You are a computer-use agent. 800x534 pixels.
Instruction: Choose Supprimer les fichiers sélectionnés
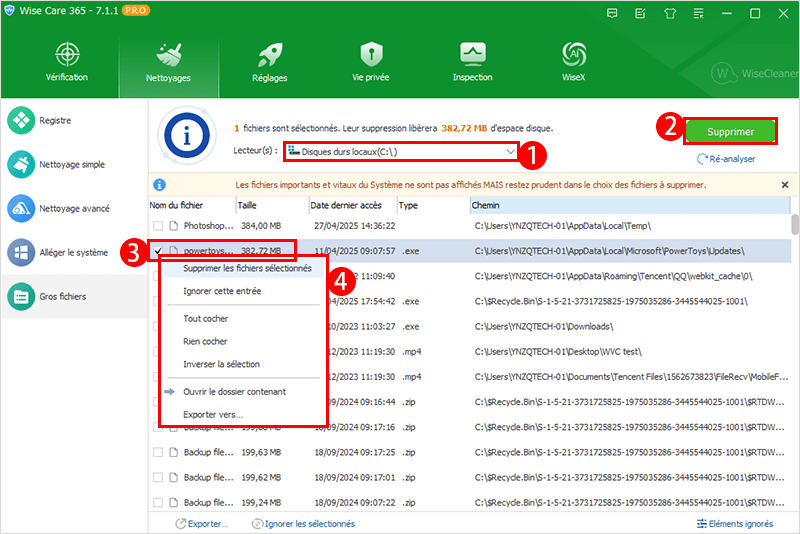coord(247,268)
